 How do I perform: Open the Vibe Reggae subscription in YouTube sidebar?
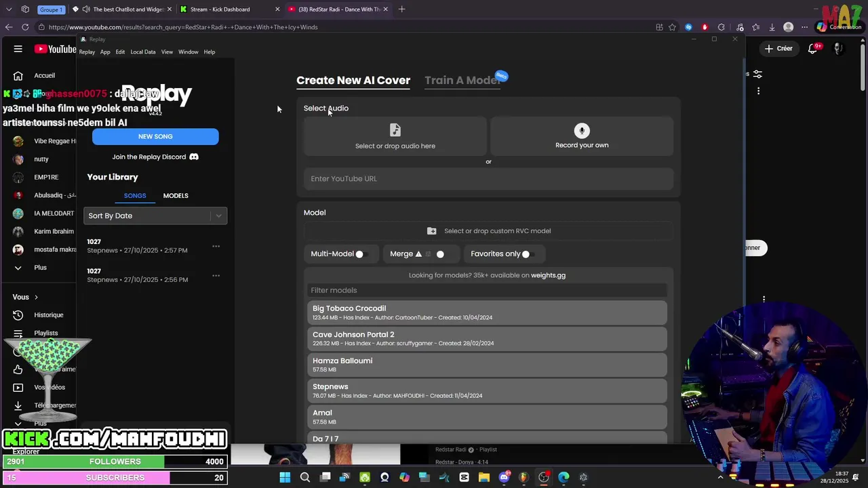[x=45, y=141]
